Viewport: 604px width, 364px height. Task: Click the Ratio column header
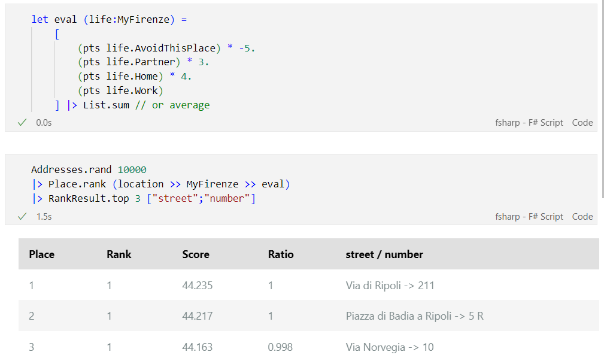281,254
